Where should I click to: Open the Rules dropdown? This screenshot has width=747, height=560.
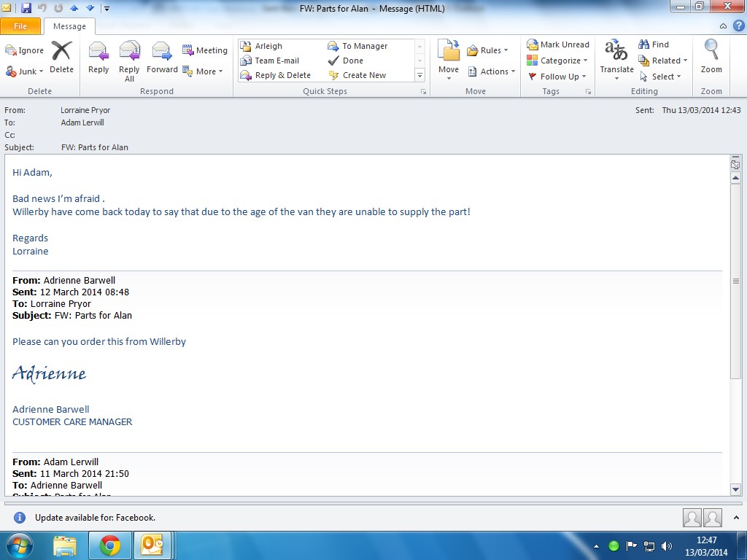tap(487, 50)
